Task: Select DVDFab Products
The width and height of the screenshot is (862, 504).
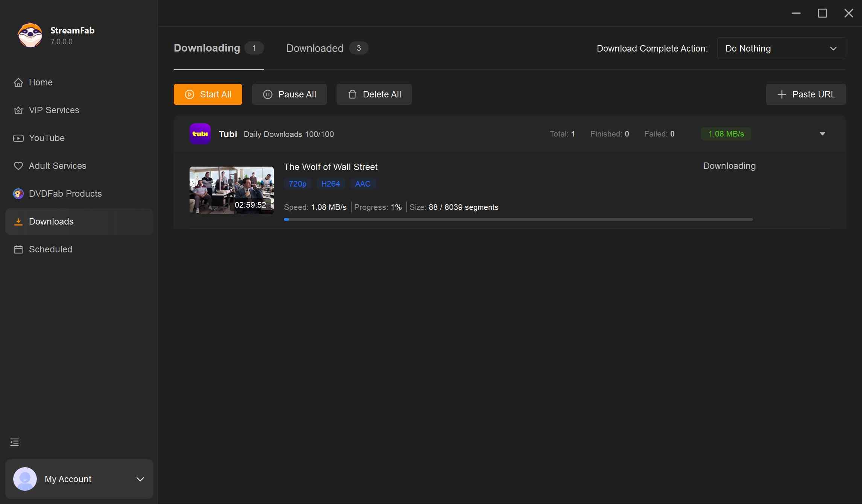Action: point(65,193)
